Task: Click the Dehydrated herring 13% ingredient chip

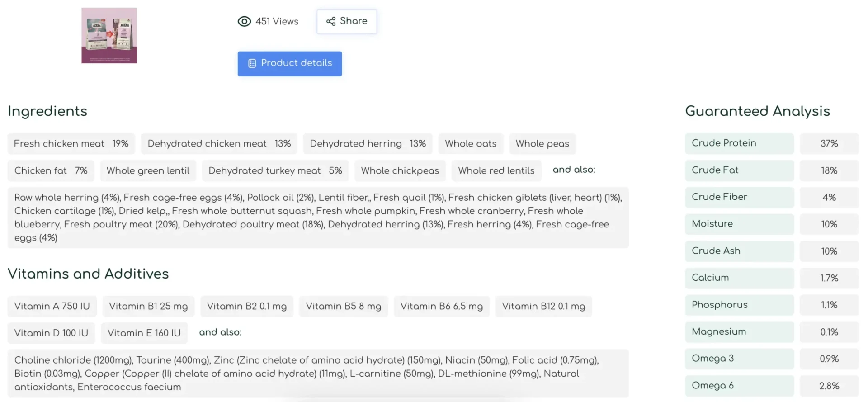Action: (368, 144)
